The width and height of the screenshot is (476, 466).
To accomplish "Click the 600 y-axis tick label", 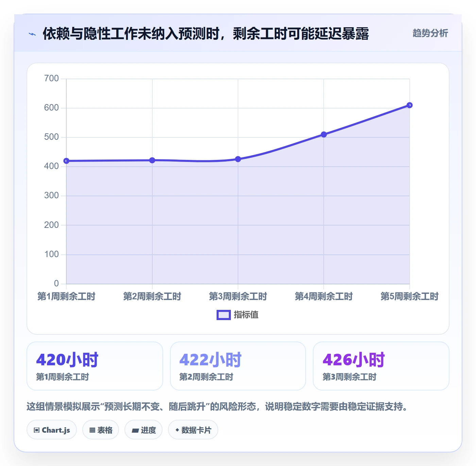I will tap(51, 108).
